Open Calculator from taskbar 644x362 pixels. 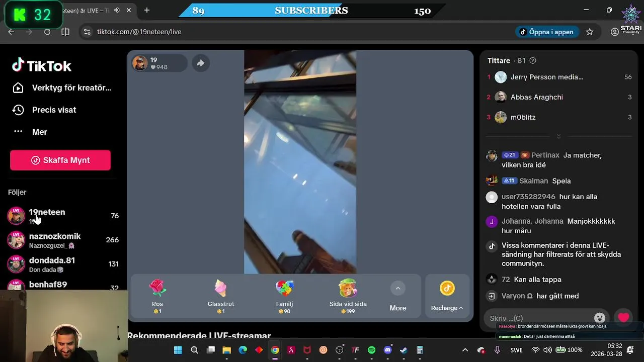click(x=420, y=350)
